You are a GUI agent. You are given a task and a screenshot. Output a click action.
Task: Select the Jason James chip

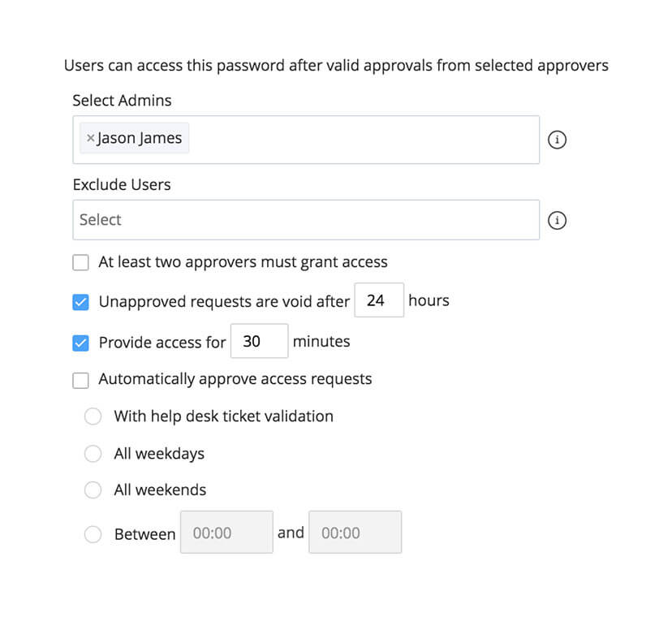coord(138,138)
